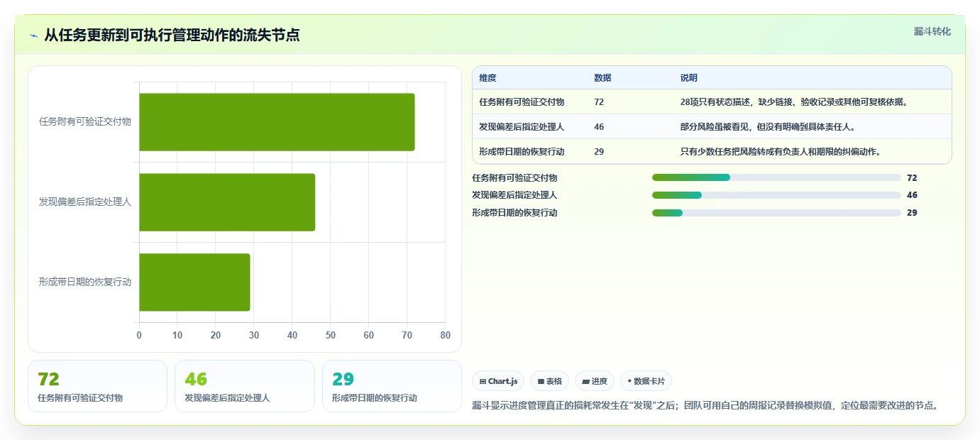The width and height of the screenshot is (980, 440).
Task: Click the 29 value beside the progress bar
Action: click(912, 213)
